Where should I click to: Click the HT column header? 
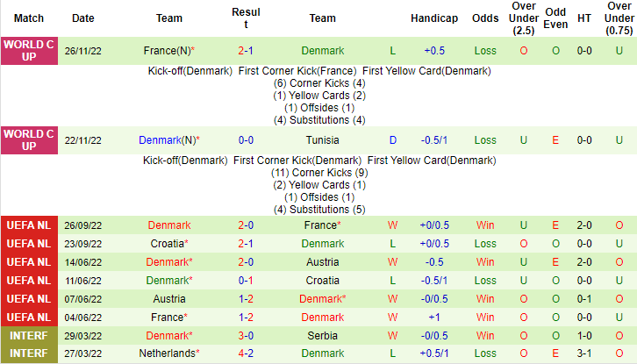[583, 18]
